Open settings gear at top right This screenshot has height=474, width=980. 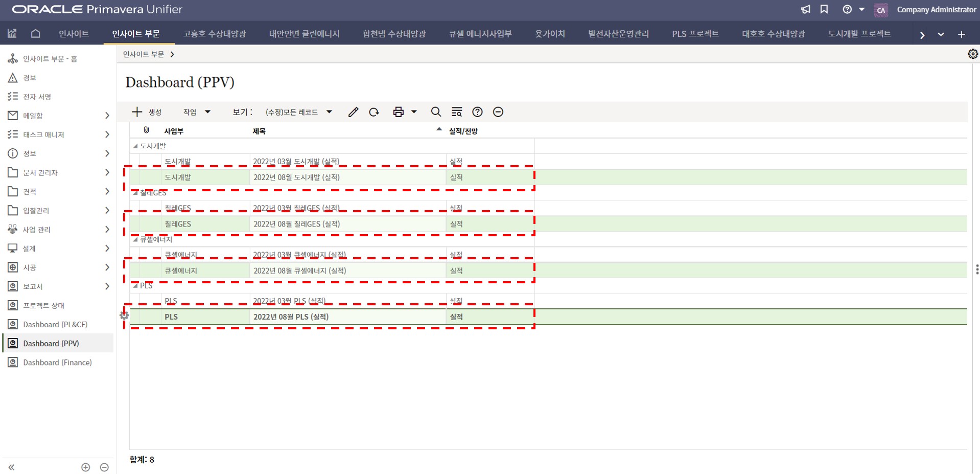click(x=972, y=54)
